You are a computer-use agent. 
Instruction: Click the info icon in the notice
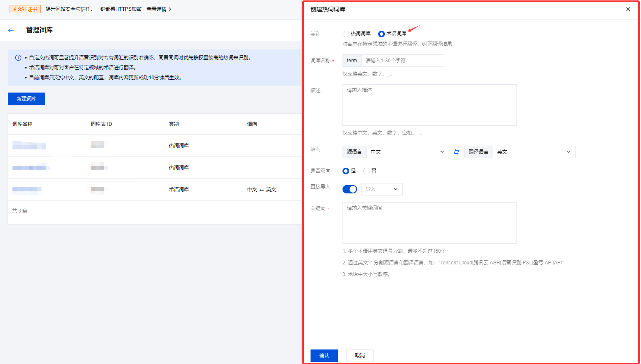[x=18, y=58]
